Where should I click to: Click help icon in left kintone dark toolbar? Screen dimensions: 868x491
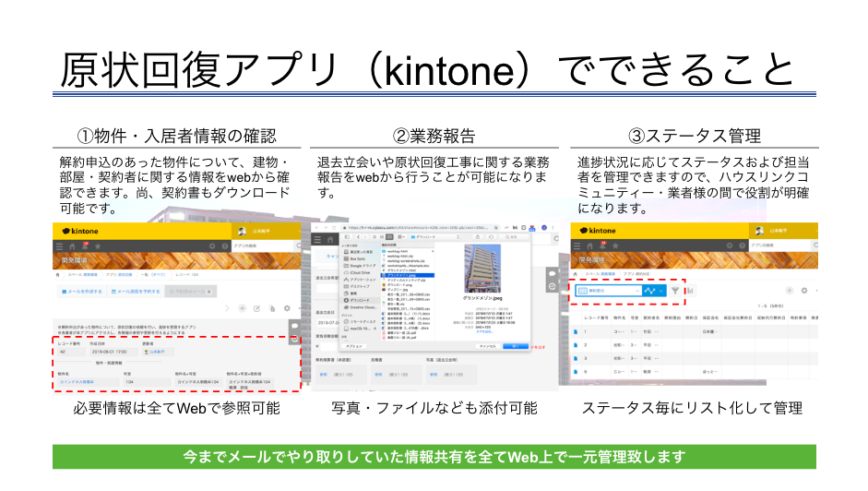(x=225, y=246)
